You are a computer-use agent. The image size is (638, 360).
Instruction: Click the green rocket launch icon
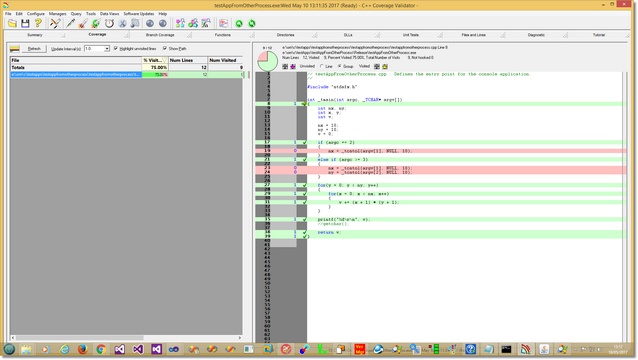[96, 23]
